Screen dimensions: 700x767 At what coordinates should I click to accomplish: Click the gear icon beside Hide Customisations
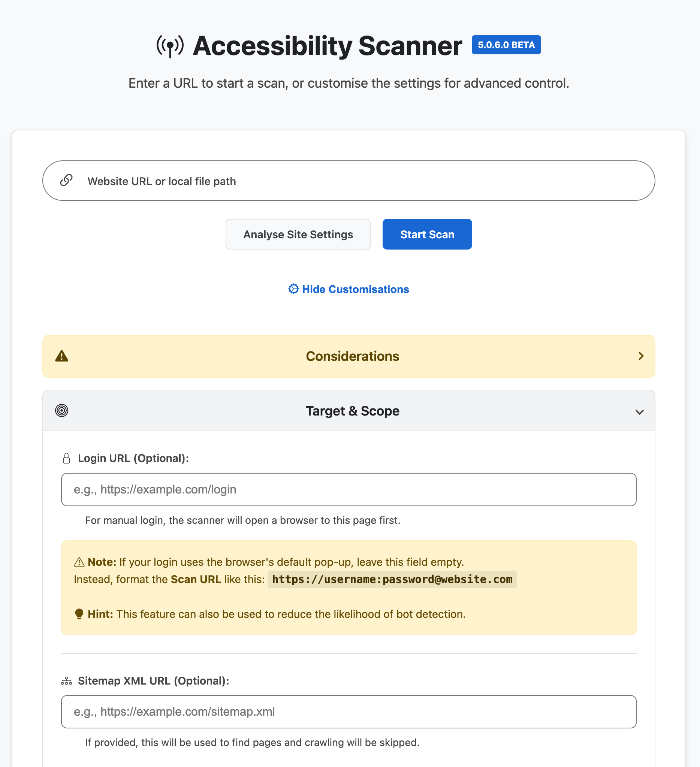click(x=293, y=289)
